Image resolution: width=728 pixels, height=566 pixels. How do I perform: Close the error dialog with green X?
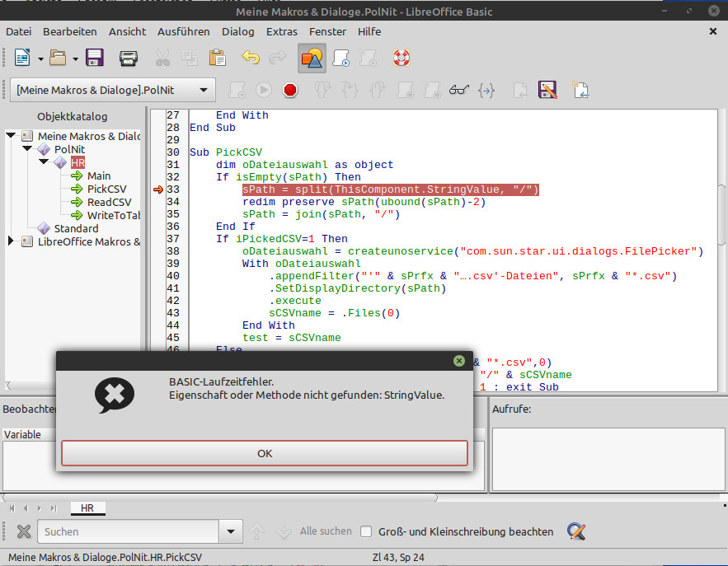pos(458,361)
